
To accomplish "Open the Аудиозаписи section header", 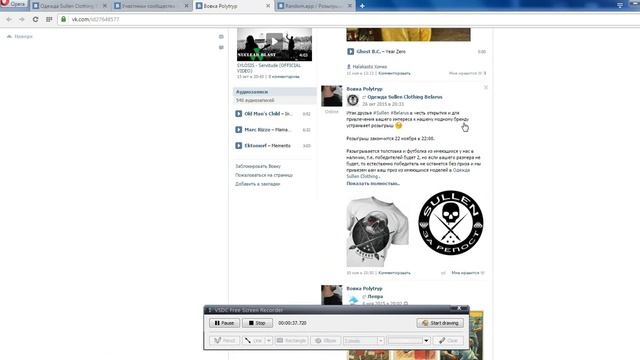I will (274, 92).
